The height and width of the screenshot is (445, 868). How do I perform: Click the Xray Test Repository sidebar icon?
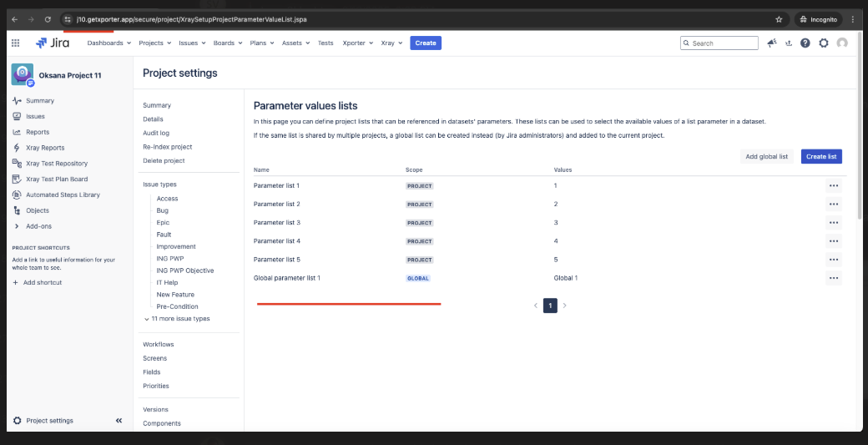17,164
